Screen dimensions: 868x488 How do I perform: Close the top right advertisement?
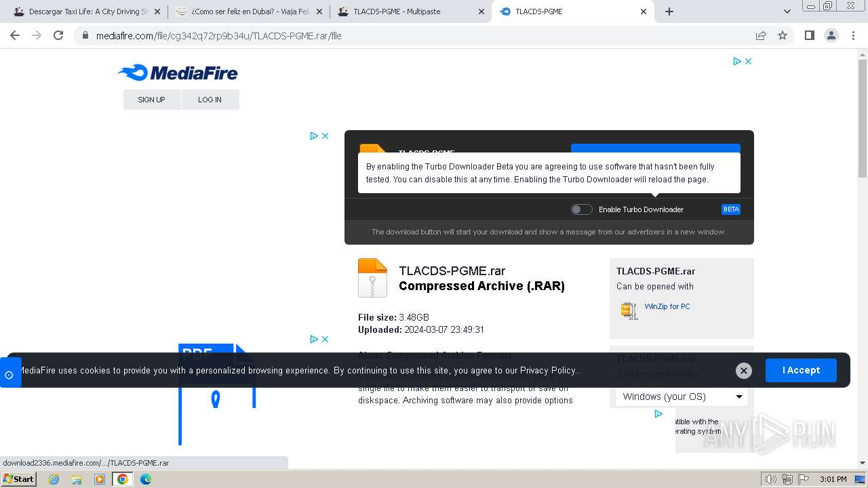tap(749, 61)
